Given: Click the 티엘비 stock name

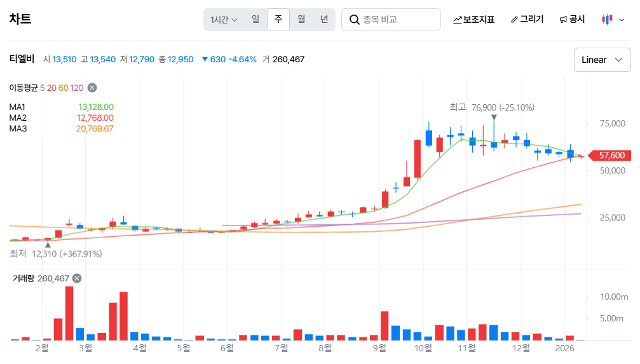Looking at the screenshot, I should [22, 59].
